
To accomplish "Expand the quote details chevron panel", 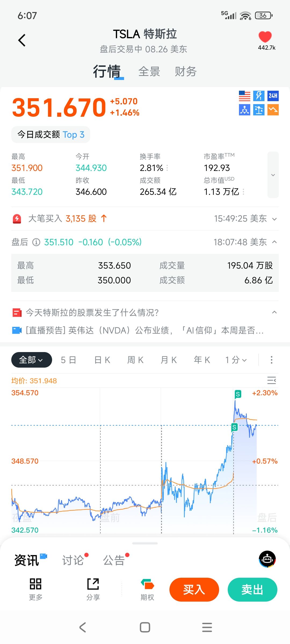I will [x=273, y=175].
